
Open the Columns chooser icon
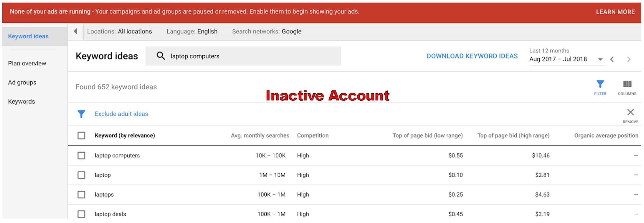click(x=627, y=84)
